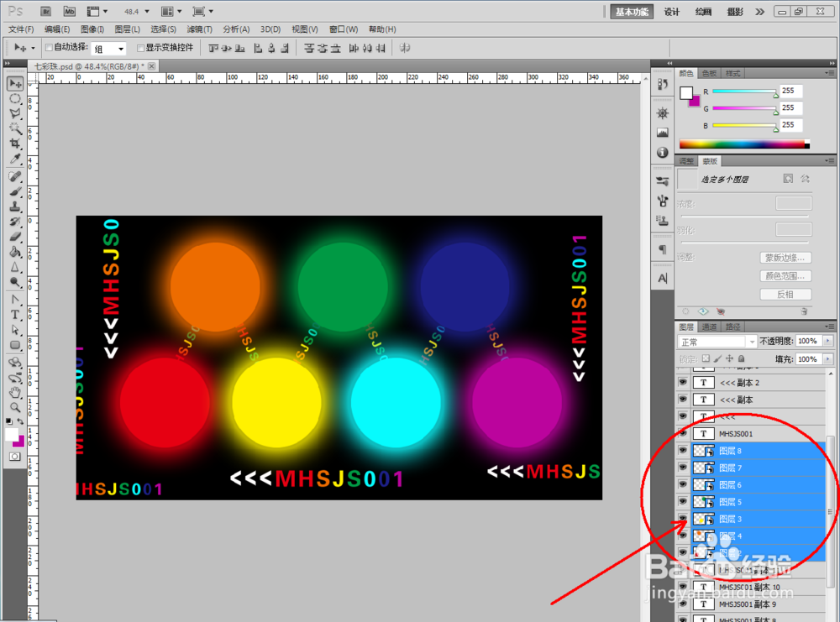Viewport: 840px width, 622px height.
Task: Open the Paragraph panel icon
Action: (663, 249)
